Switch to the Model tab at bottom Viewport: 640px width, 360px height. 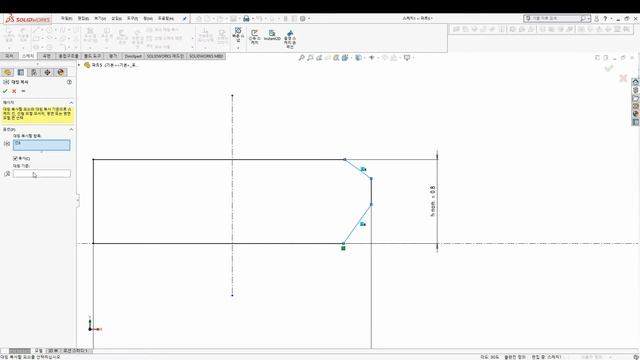(38, 351)
